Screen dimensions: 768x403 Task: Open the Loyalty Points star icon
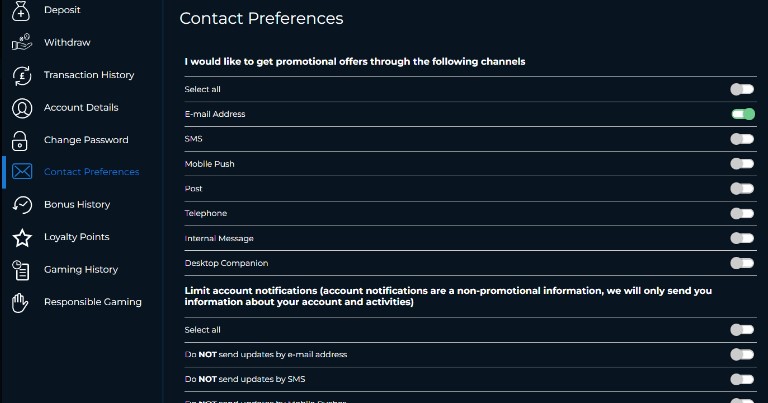pos(22,238)
